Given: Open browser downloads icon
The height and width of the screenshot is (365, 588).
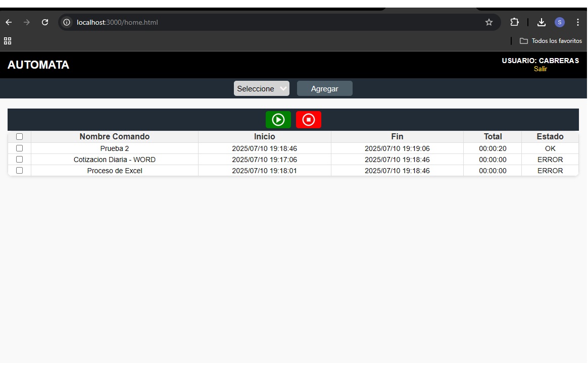Looking at the screenshot, I should (x=541, y=23).
